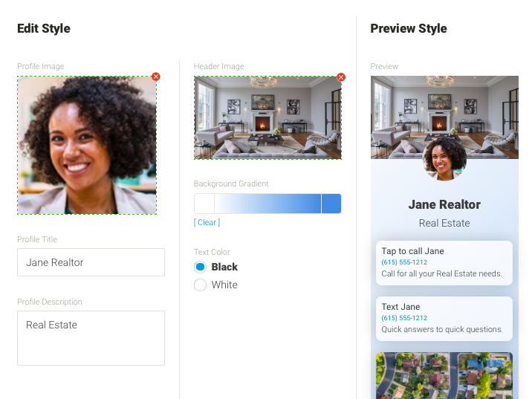532x399 pixels.
Task: Click the header image upload thumbnail
Action: point(267,117)
